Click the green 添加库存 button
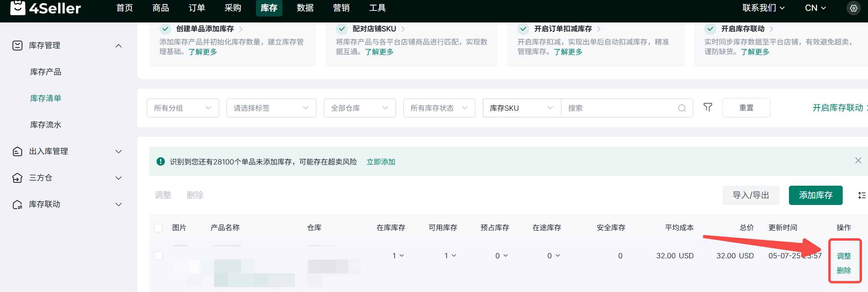 pyautogui.click(x=815, y=195)
